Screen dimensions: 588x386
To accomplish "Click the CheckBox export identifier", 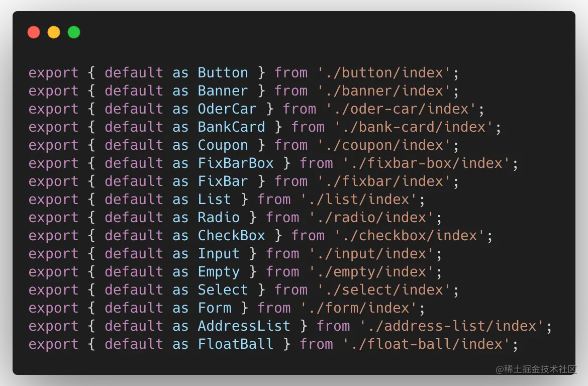I will (231, 236).
